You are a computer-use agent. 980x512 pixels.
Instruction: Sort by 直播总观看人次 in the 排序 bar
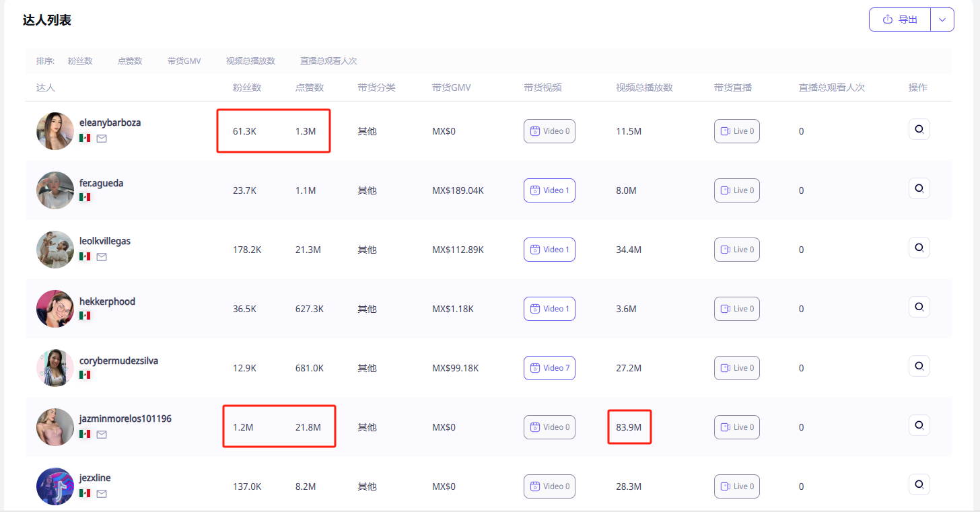tap(328, 61)
